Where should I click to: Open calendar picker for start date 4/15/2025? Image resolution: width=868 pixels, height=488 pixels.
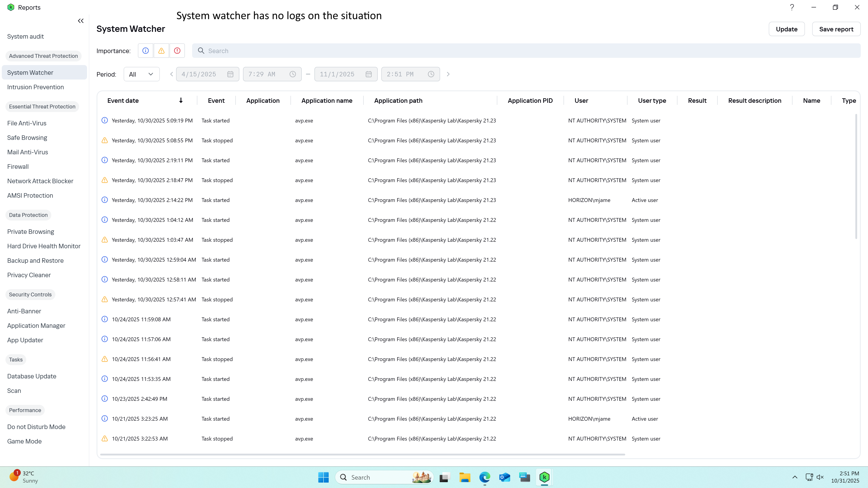click(x=231, y=74)
